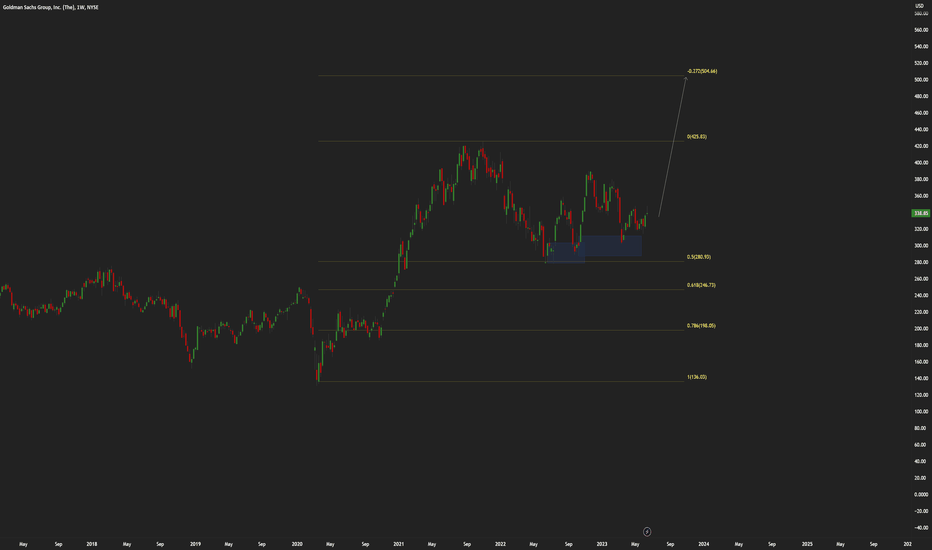Click the 2022 label on time axis
The image size is (932, 550).
(500, 544)
